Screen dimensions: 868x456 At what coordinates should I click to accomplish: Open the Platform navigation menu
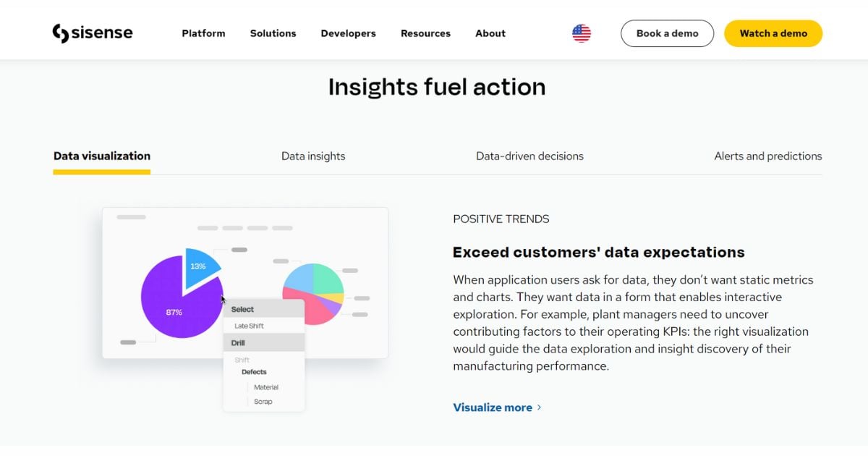203,33
